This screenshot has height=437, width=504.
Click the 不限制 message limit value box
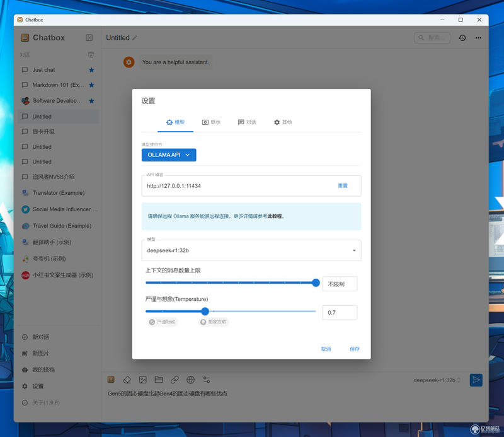tap(340, 284)
